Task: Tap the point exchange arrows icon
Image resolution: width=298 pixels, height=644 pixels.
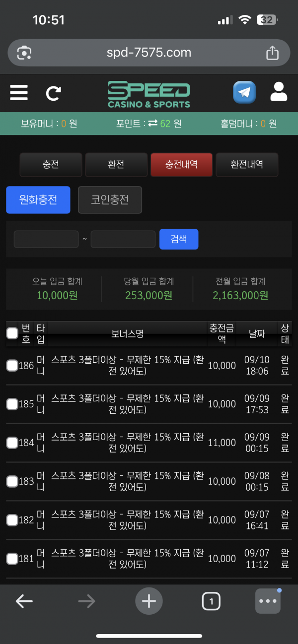Action: [152, 124]
